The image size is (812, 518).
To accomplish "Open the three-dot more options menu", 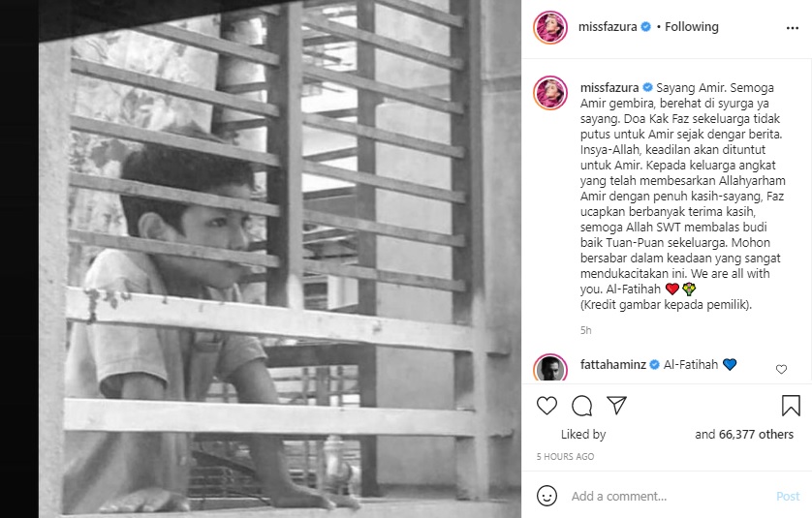I will coord(793,28).
